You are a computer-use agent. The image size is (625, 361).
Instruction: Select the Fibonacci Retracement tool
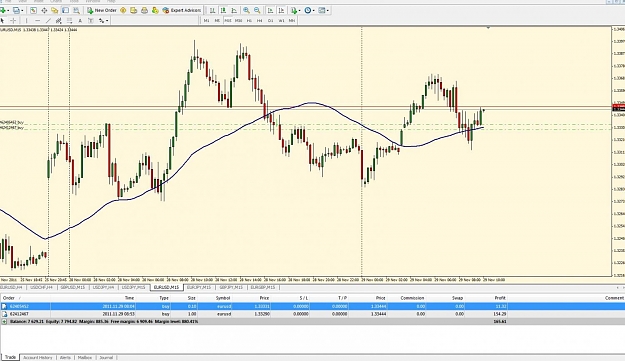click(x=69, y=20)
